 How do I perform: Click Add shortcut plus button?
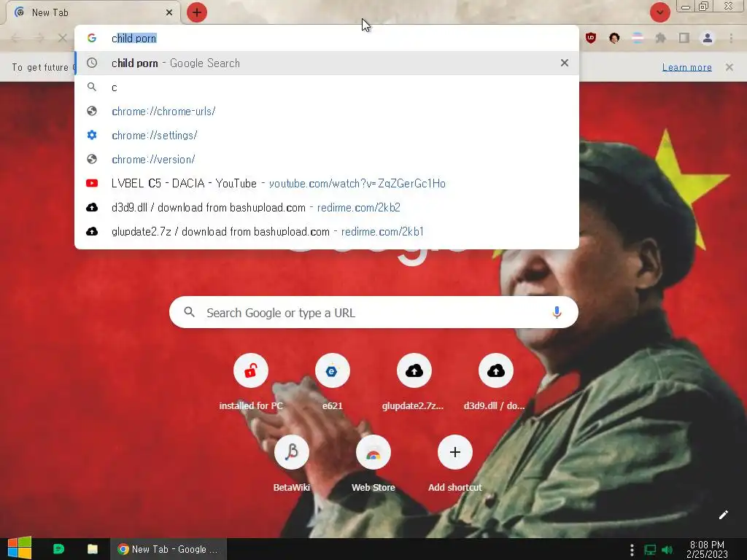click(x=455, y=452)
